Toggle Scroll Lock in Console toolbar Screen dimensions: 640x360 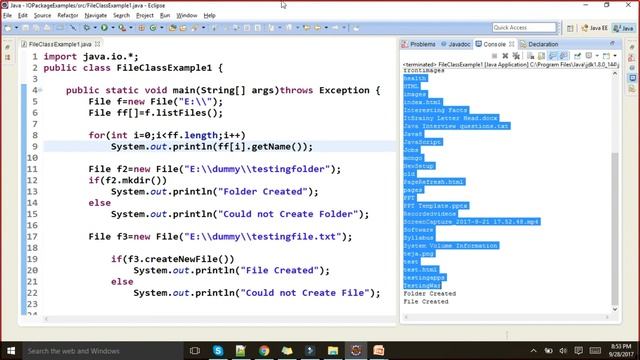pyautogui.click(x=541, y=56)
